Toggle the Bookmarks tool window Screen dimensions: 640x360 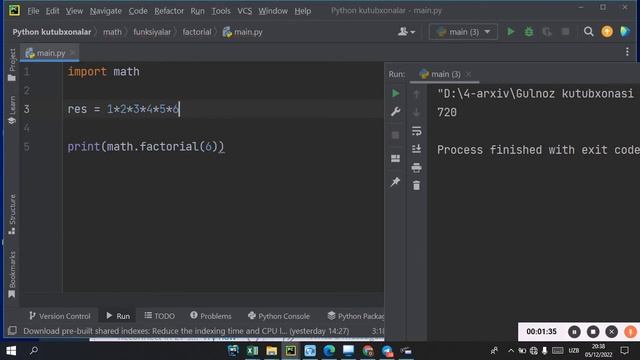[x=12, y=274]
